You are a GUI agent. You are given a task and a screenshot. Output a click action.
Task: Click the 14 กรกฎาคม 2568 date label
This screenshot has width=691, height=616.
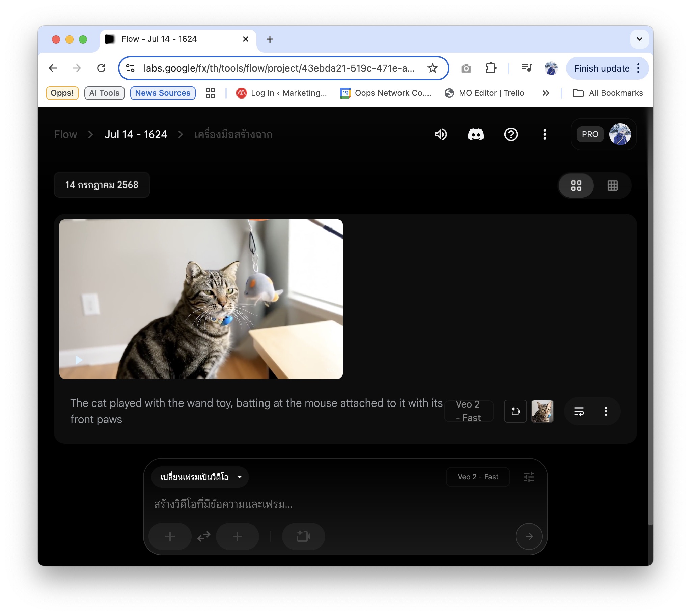(102, 185)
